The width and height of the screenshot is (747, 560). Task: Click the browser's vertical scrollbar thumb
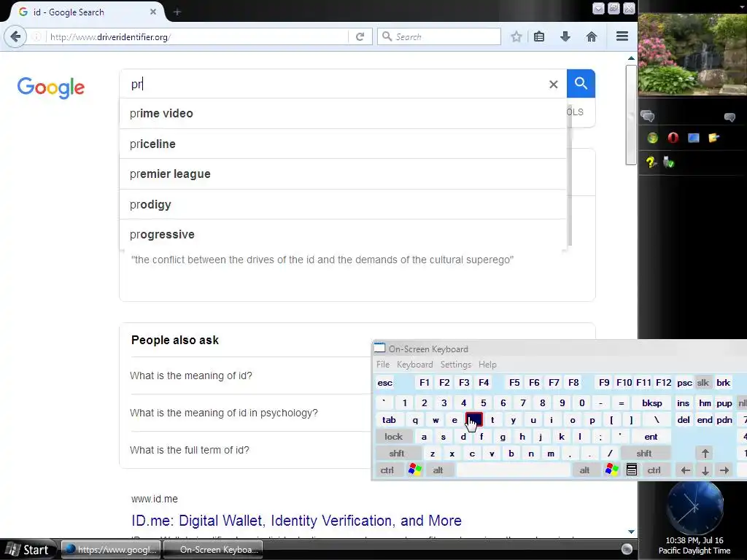(631, 114)
